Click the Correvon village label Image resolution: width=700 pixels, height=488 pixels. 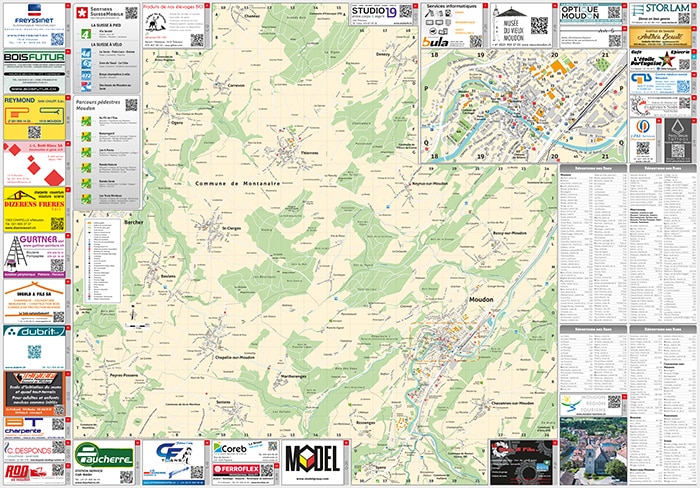point(236,85)
